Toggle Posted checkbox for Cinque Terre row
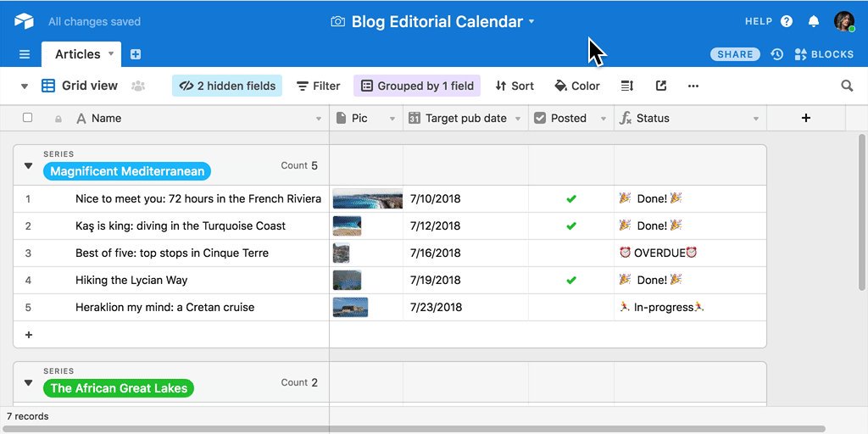Image resolution: width=868 pixels, height=434 pixels. (x=571, y=253)
